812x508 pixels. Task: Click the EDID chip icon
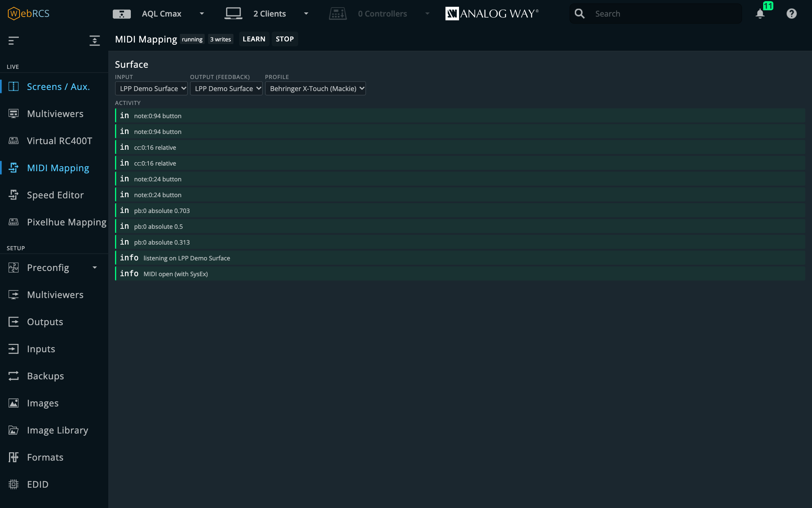click(14, 484)
